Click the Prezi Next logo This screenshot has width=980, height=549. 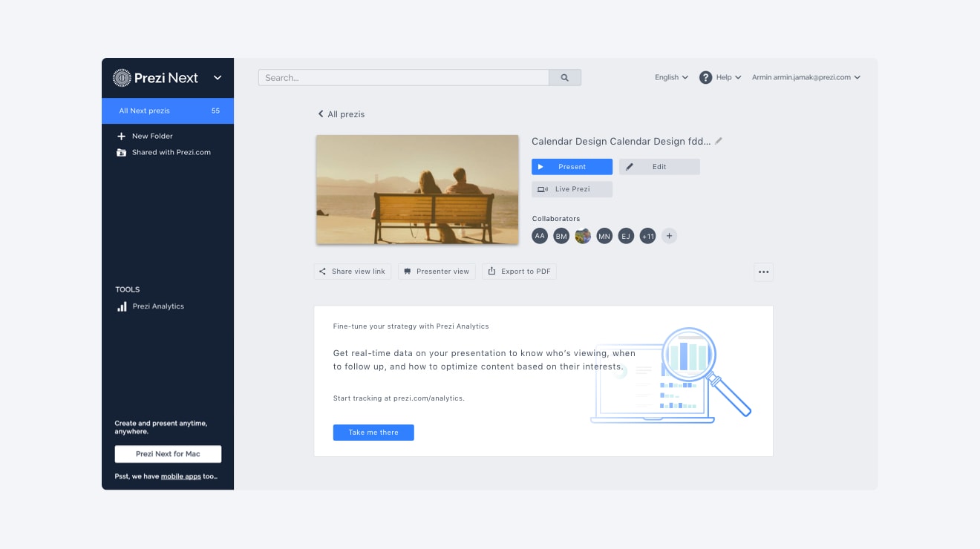click(155, 77)
